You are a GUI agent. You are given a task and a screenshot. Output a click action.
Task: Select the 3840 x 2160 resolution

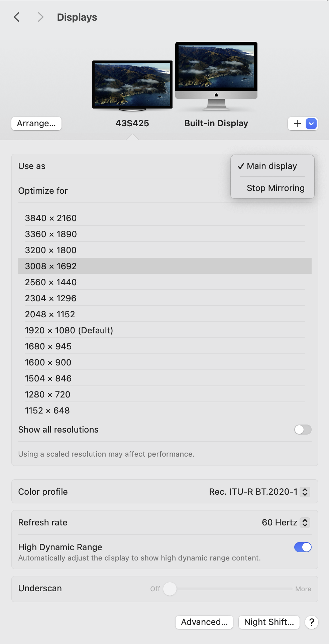(51, 218)
